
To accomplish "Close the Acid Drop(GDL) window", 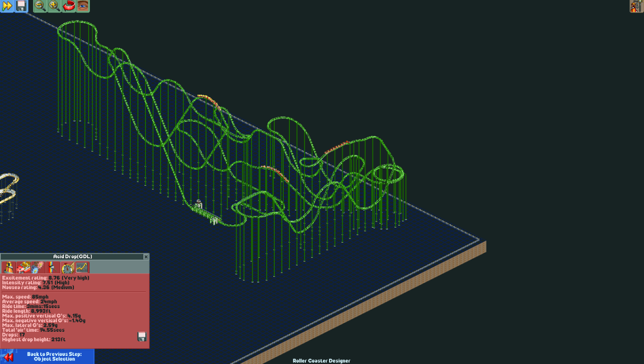I will (x=146, y=257).
